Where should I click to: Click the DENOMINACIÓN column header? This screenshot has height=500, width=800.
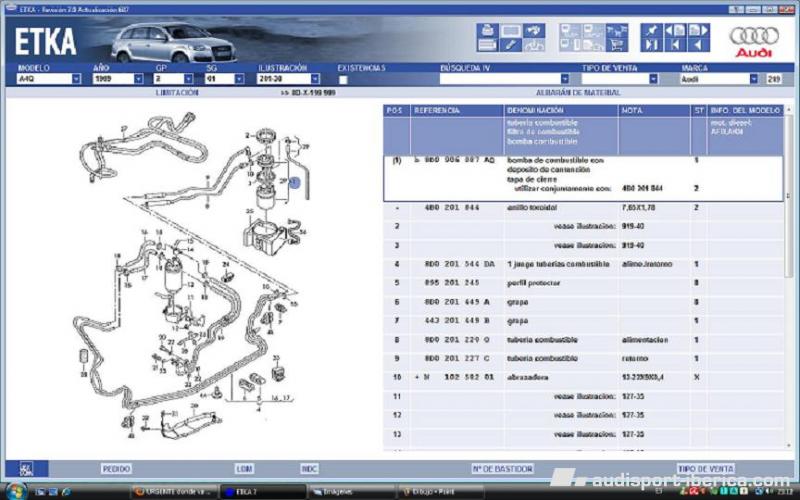[561, 111]
